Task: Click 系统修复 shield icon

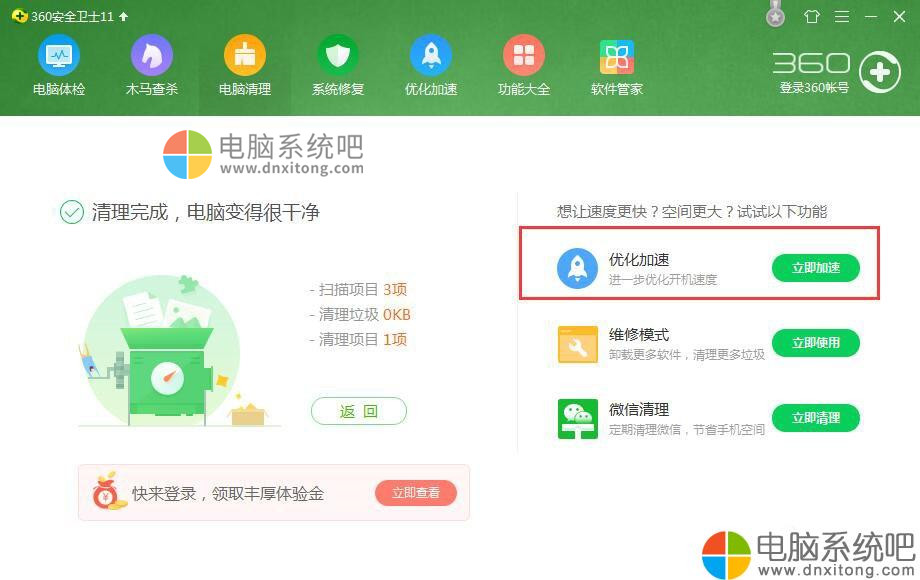Action: (x=338, y=56)
